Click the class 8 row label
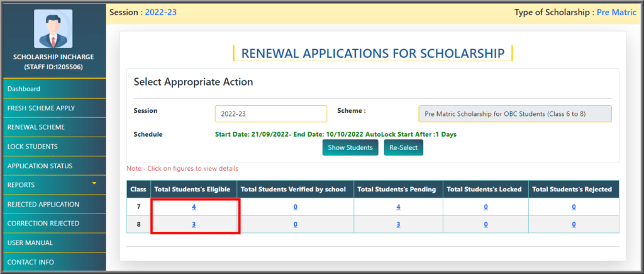644x274 pixels. [139, 224]
